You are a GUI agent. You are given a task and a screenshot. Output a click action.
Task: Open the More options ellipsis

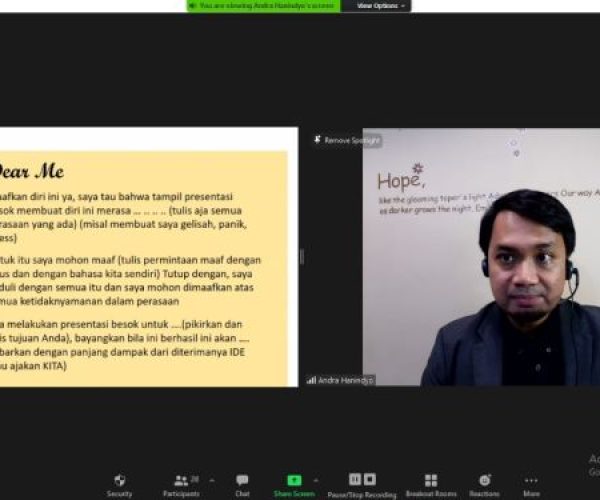click(x=531, y=480)
